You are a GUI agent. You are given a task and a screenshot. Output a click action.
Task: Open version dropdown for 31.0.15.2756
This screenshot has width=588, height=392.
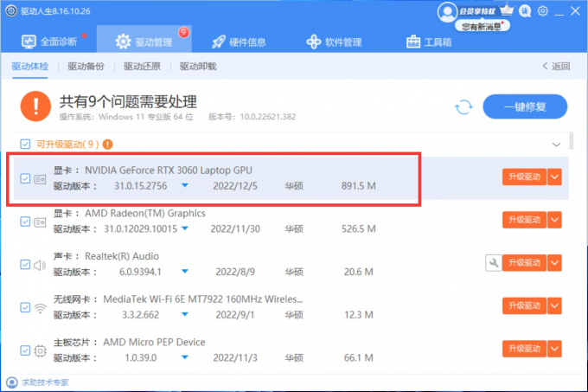(185, 185)
